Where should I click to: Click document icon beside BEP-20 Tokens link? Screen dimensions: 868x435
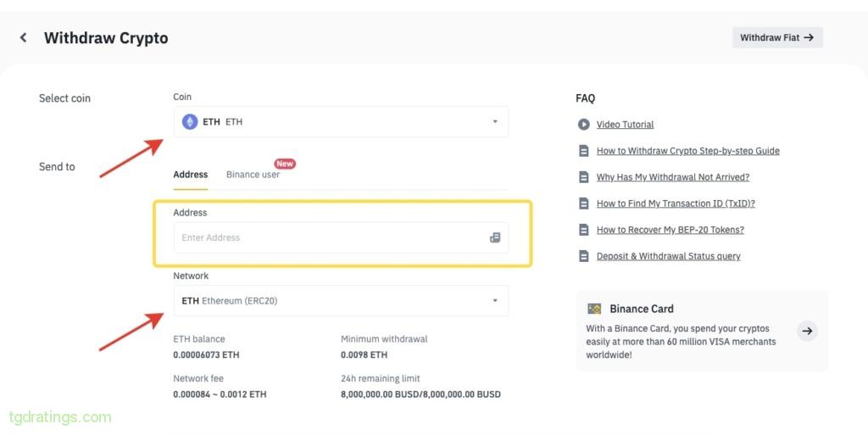point(583,230)
